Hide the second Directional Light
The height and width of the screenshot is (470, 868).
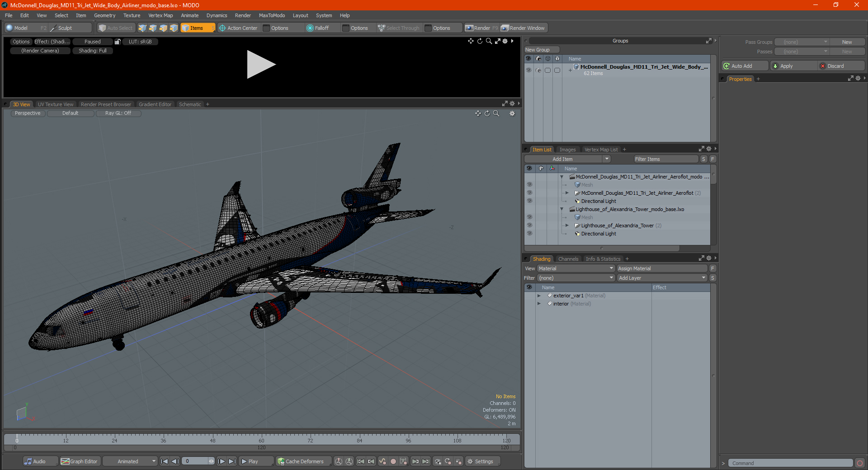529,234
